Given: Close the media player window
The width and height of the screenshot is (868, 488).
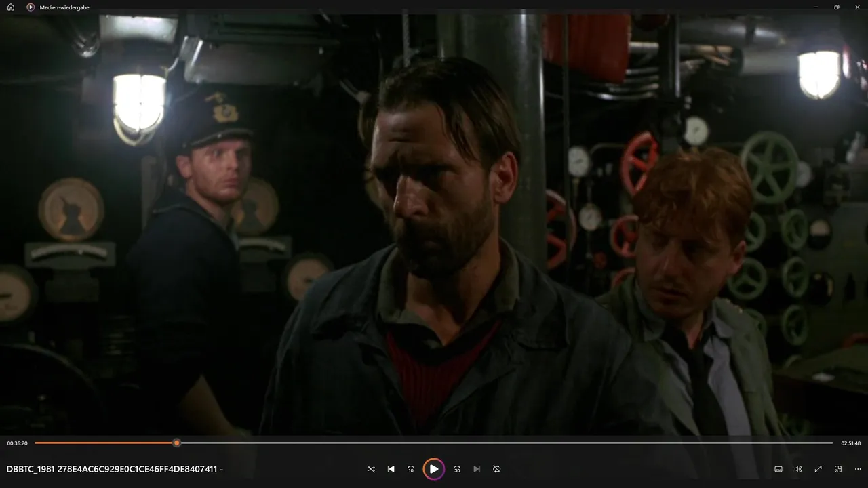Looking at the screenshot, I should pyautogui.click(x=858, y=7).
